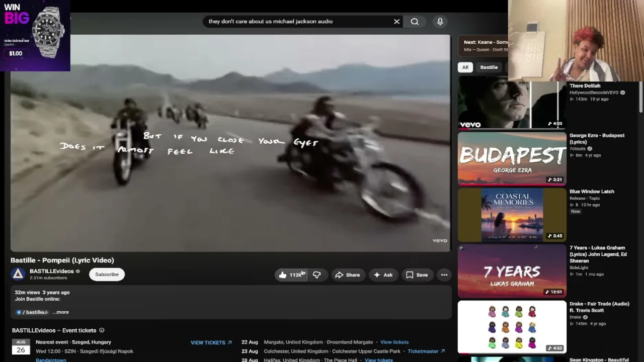Click 'Sean Kingston - Beautiful' video title
The height and width of the screenshot is (362, 644).
click(x=599, y=360)
